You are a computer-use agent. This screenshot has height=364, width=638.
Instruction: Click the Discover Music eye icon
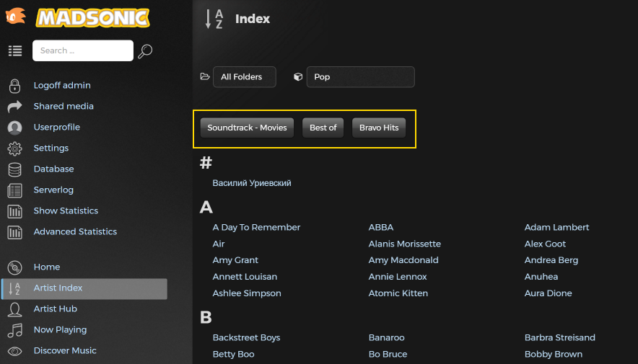click(14, 351)
